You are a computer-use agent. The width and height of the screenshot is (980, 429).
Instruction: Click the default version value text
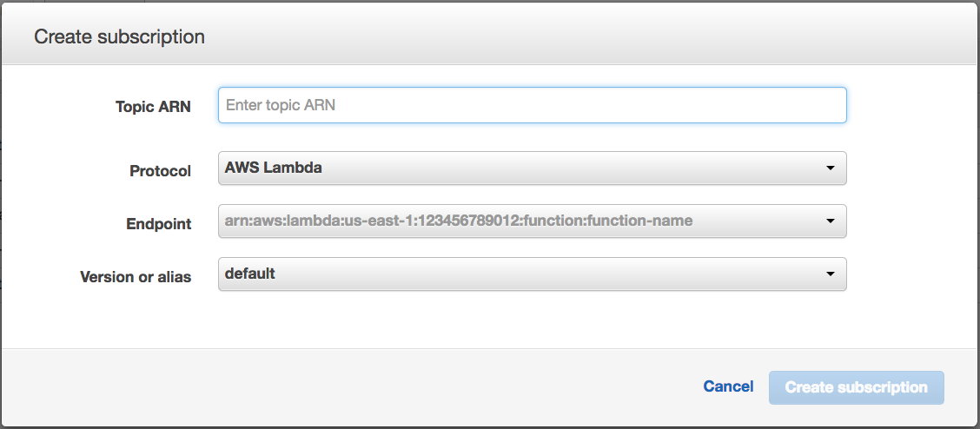(250, 274)
